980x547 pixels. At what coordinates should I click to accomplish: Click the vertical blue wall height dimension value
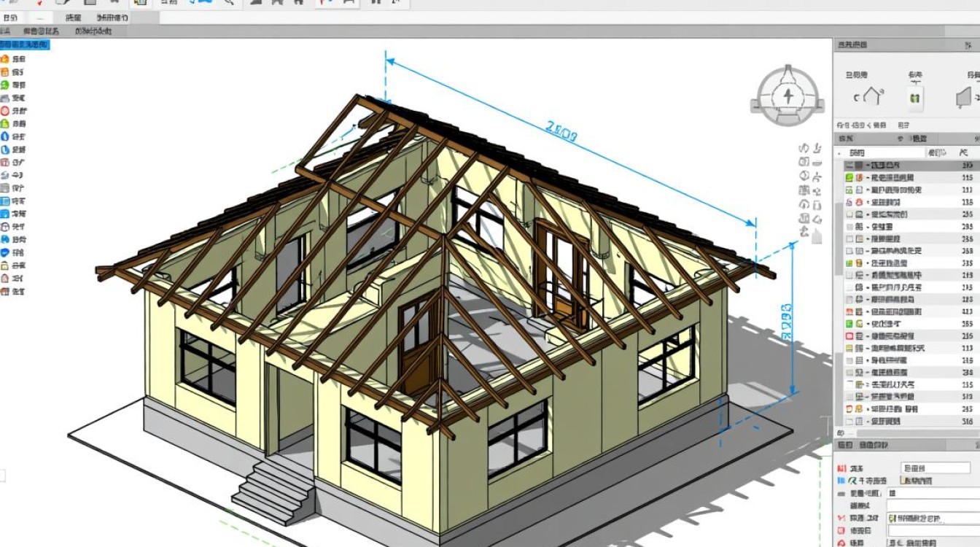point(787,322)
